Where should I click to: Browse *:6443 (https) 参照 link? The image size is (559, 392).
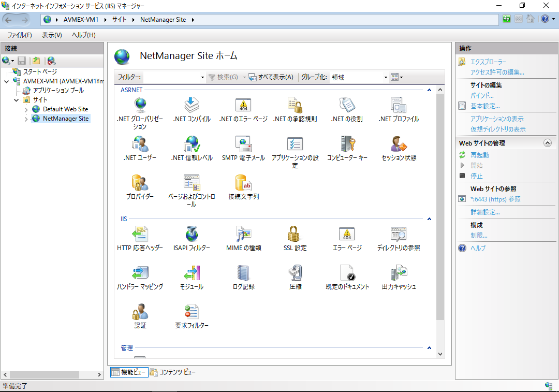[x=495, y=199]
